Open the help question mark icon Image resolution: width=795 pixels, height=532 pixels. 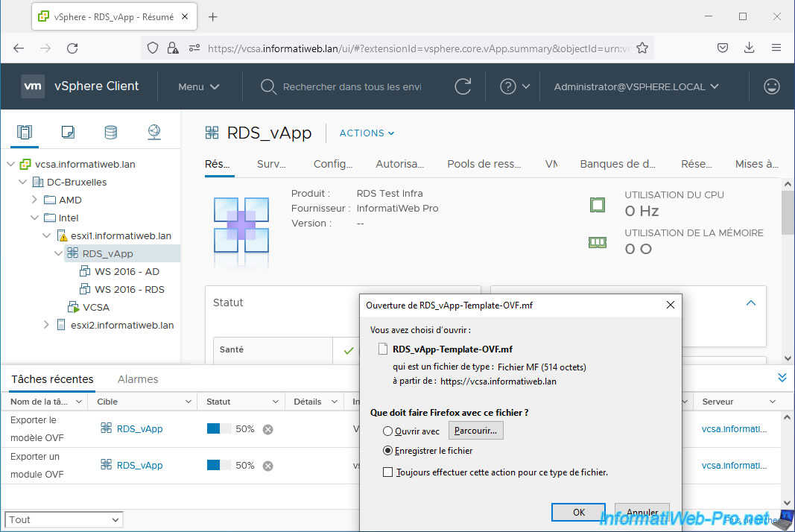[x=508, y=86]
